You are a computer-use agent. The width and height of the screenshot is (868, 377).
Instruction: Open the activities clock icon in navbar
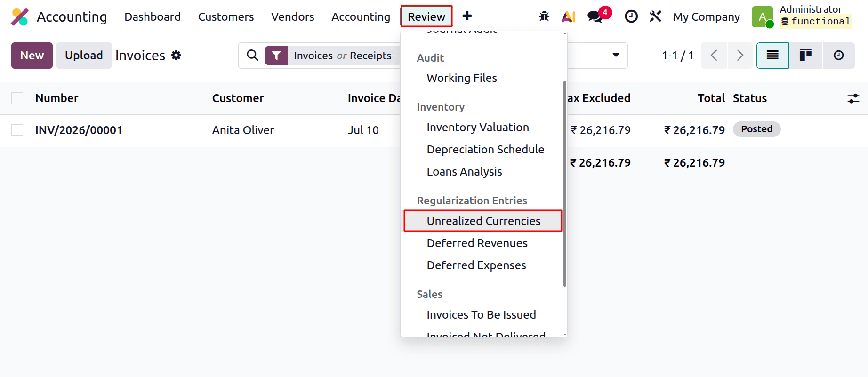[631, 16]
